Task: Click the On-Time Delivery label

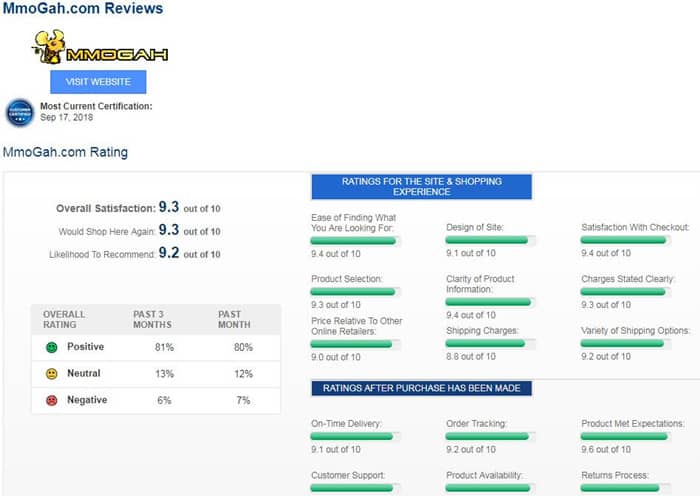Action: pos(346,424)
